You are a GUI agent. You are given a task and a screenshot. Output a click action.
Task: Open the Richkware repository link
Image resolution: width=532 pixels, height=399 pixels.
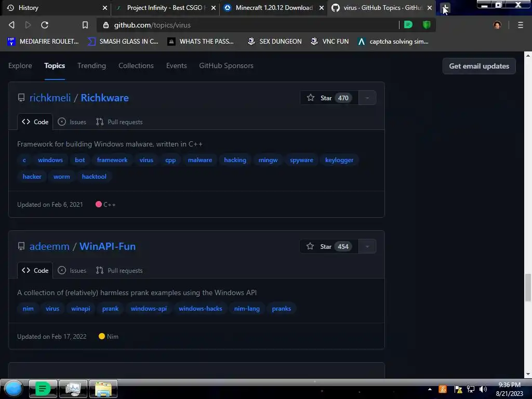[104, 98]
